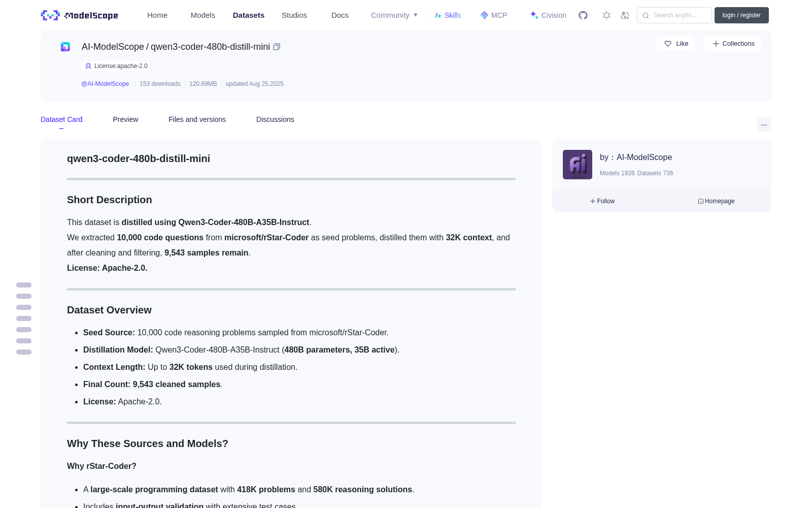This screenshot has width=812, height=508.
Task: Click the Datasets 736 count
Action: [655, 173]
